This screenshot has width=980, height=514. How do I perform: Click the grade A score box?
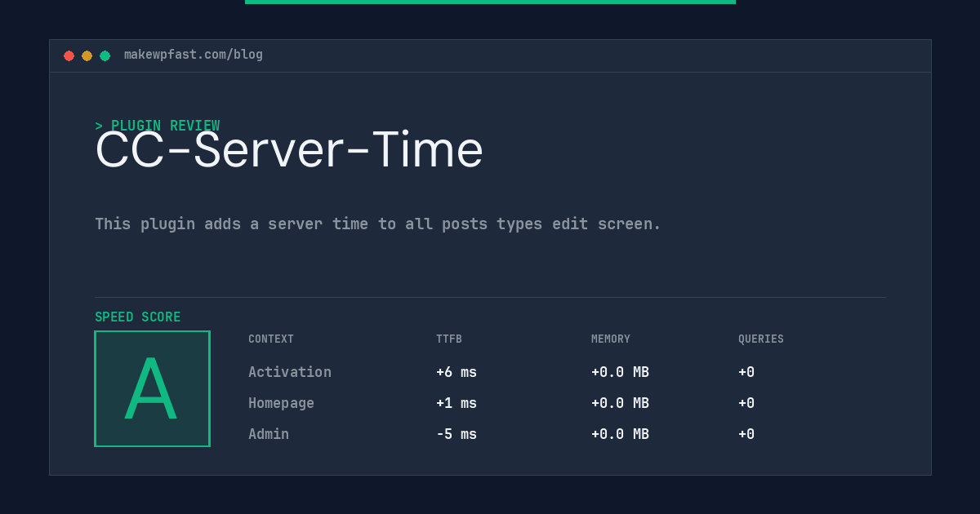click(152, 388)
